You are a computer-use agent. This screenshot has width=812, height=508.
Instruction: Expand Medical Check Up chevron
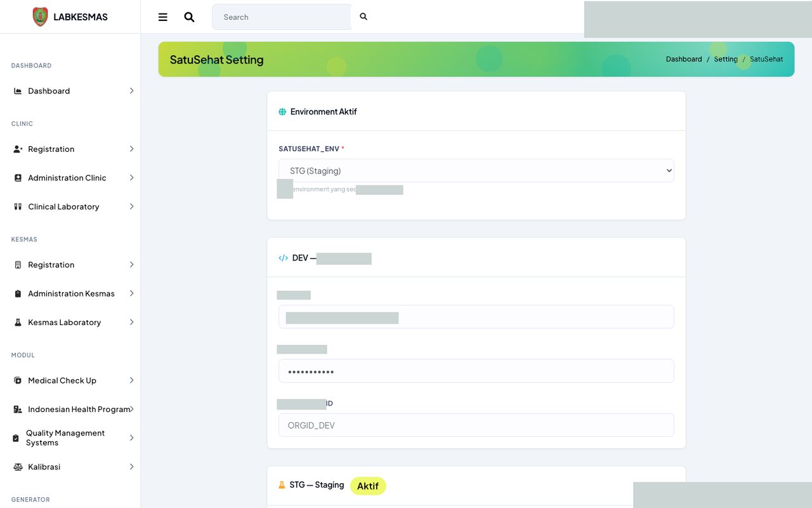131,380
